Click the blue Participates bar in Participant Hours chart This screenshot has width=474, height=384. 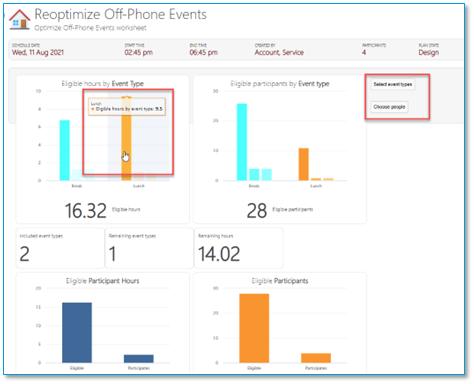[139, 359]
